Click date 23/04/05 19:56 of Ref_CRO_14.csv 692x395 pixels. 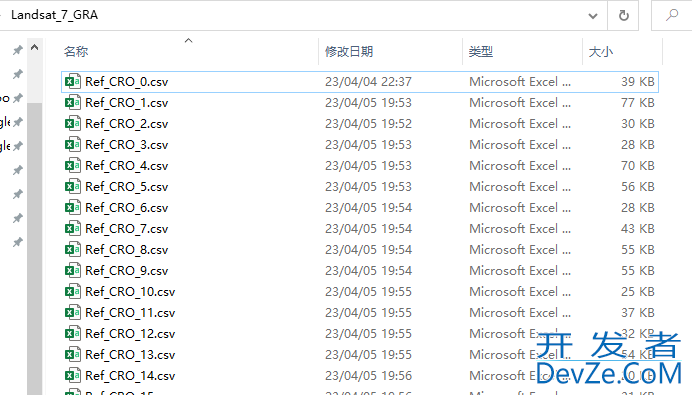(369, 376)
